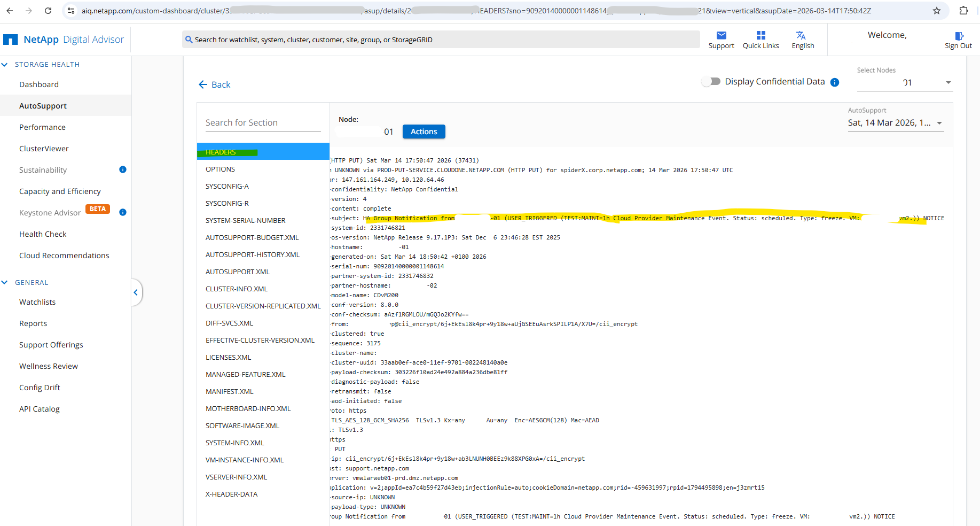
Task: Click the browser address bar URL
Action: pyautogui.click(x=475, y=11)
